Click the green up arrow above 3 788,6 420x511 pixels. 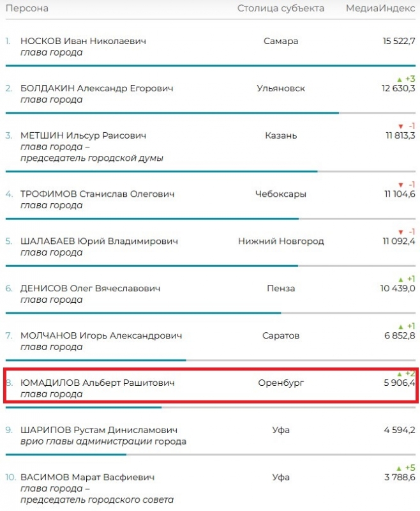point(399,468)
